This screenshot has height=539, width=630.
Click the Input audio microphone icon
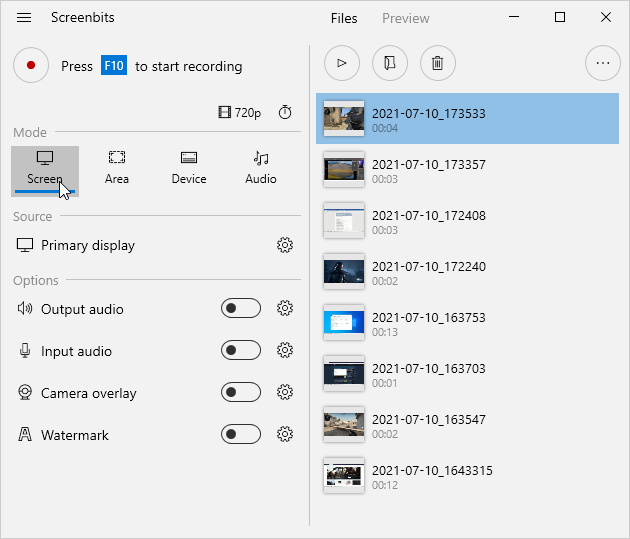pyautogui.click(x=25, y=351)
